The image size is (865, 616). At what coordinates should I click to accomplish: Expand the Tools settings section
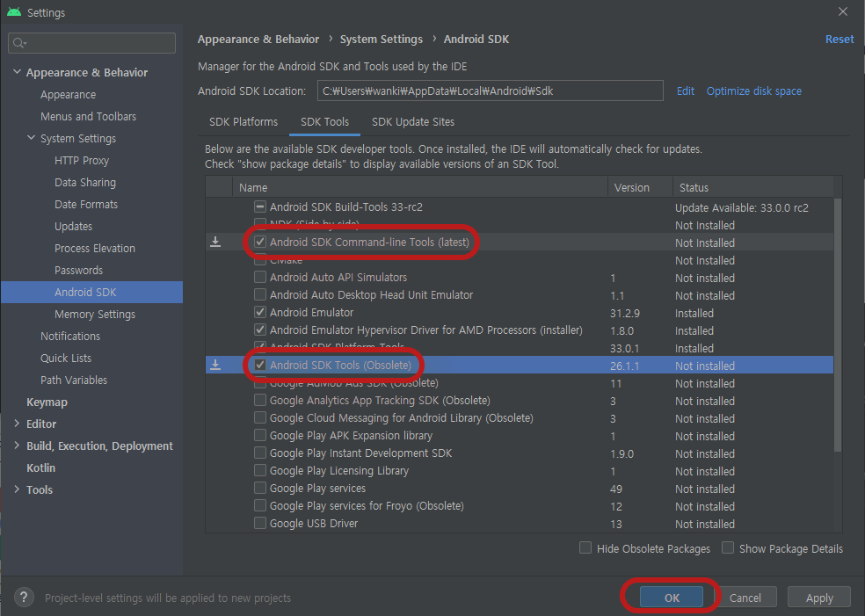(17, 489)
